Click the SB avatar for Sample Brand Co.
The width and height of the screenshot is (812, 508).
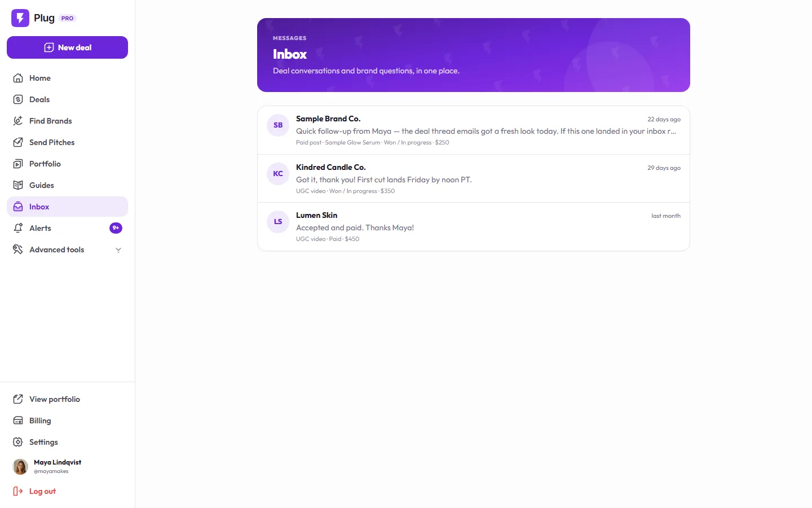(x=278, y=125)
